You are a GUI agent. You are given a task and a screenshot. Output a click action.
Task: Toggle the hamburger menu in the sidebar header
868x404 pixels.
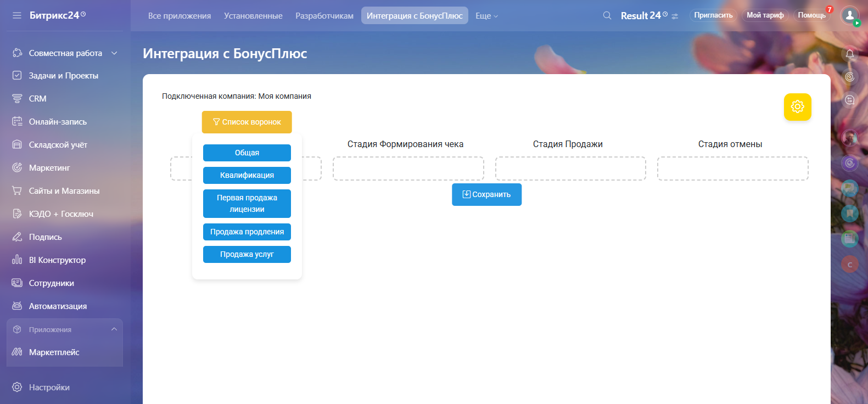tap(17, 15)
